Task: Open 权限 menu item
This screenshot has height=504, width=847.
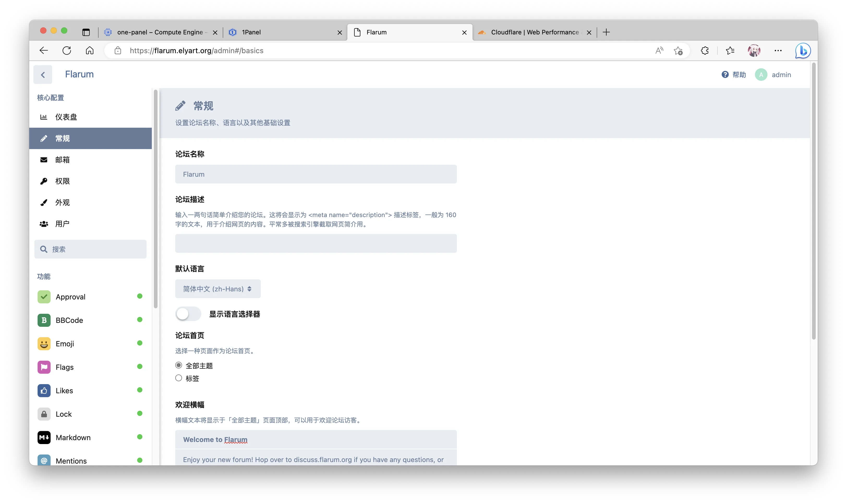Action: point(90,181)
